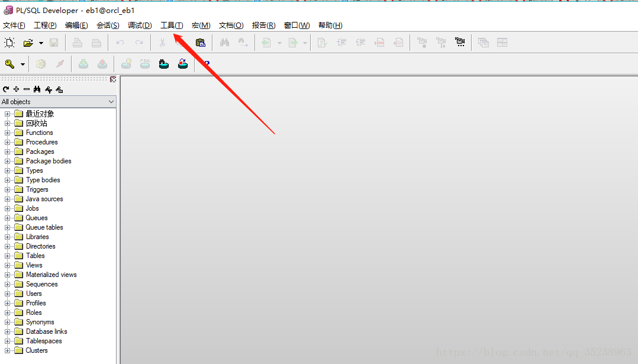The height and width of the screenshot is (364, 638).
Task: Click the Paste clipboard icon
Action: (x=201, y=43)
